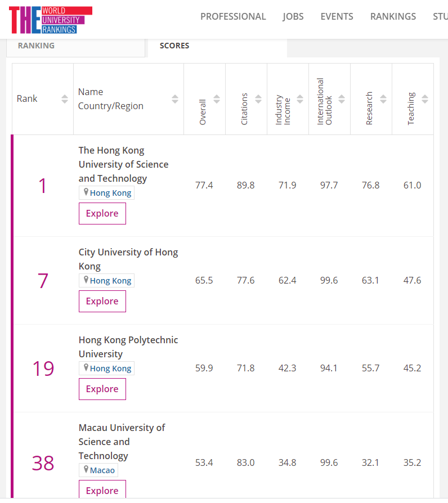Screen dimensions: 448x503
Task: Sort by Research score arrows
Action: click(x=383, y=99)
